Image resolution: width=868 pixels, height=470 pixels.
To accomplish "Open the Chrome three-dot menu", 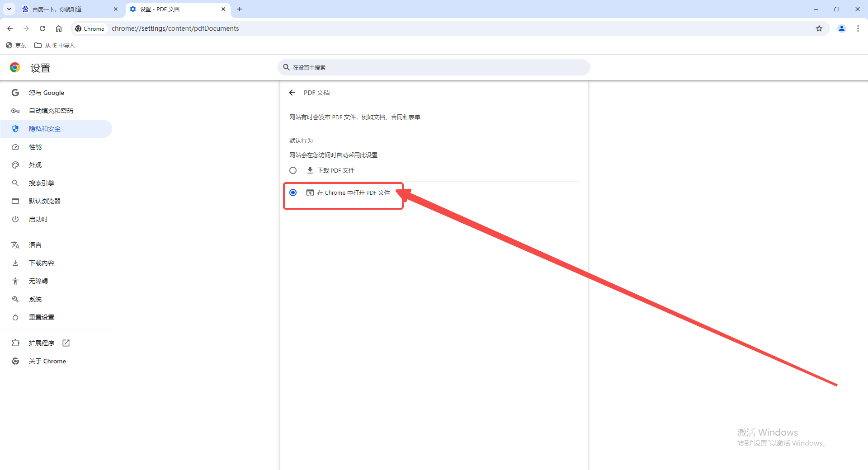I will point(858,28).
